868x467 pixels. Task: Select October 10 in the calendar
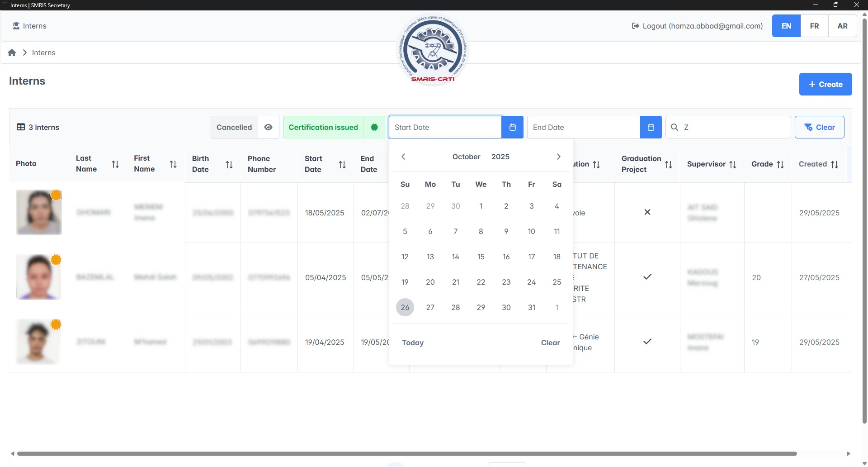(532, 231)
